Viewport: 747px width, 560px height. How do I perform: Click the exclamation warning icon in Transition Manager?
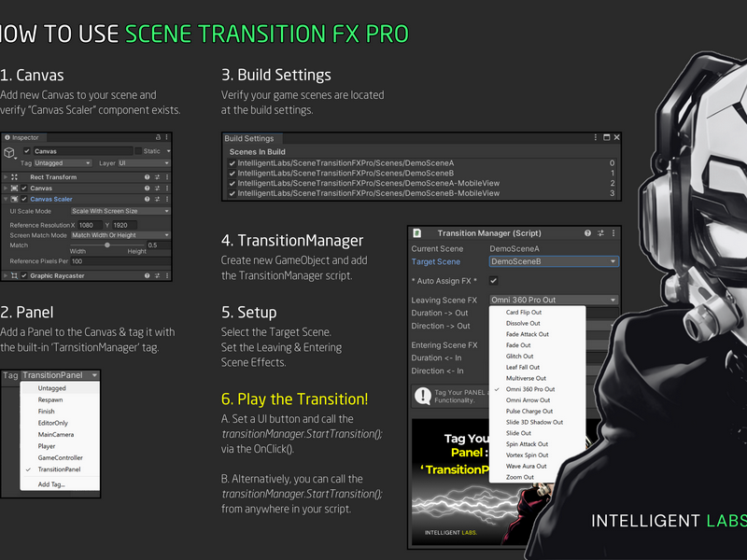point(423,396)
